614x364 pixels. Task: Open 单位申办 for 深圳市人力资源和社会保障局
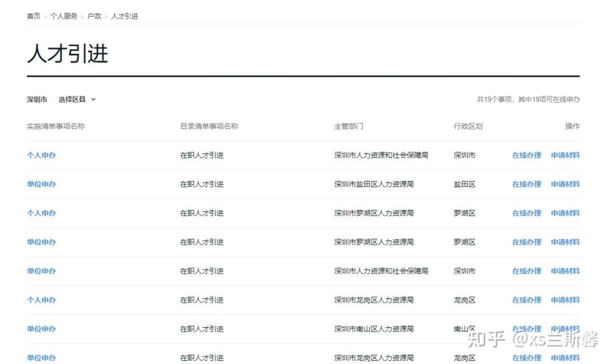41,271
